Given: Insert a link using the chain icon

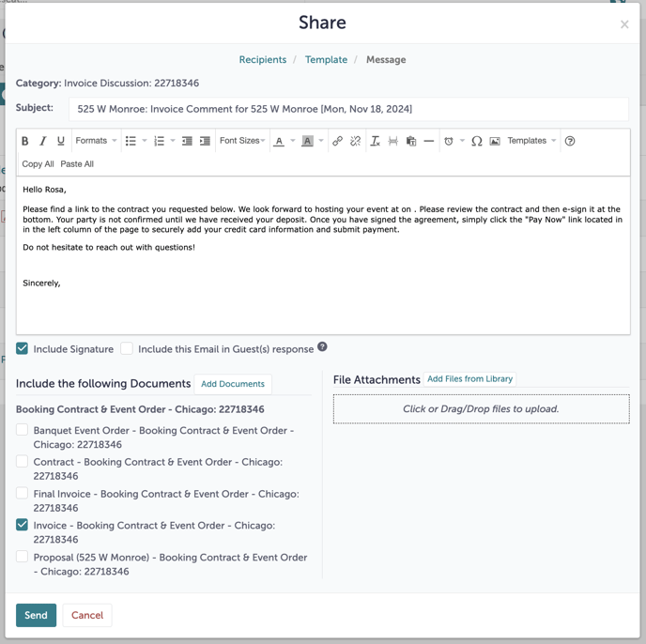Looking at the screenshot, I should (x=337, y=141).
